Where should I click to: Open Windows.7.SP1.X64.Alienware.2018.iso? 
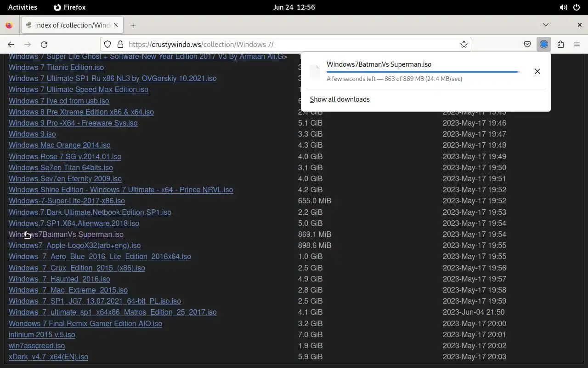click(74, 223)
